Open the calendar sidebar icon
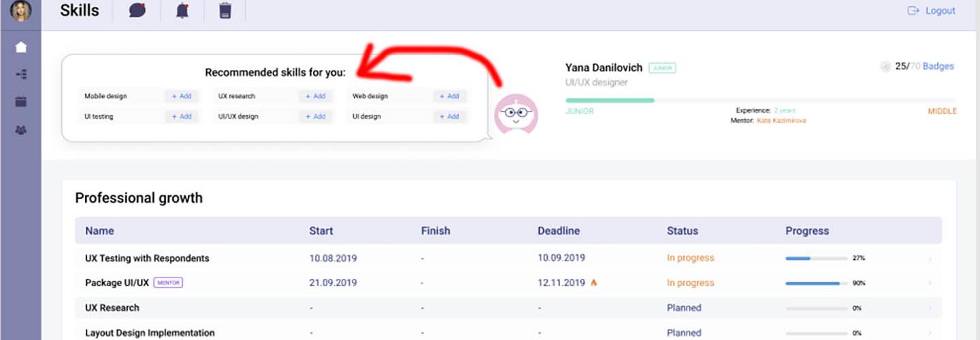The width and height of the screenshot is (980, 340). coord(21,102)
